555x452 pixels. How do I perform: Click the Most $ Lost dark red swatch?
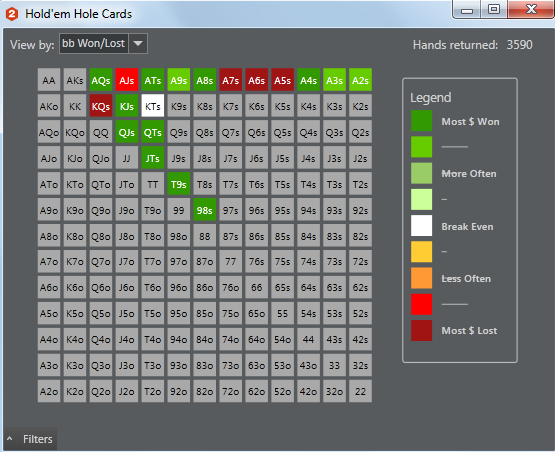click(x=422, y=330)
